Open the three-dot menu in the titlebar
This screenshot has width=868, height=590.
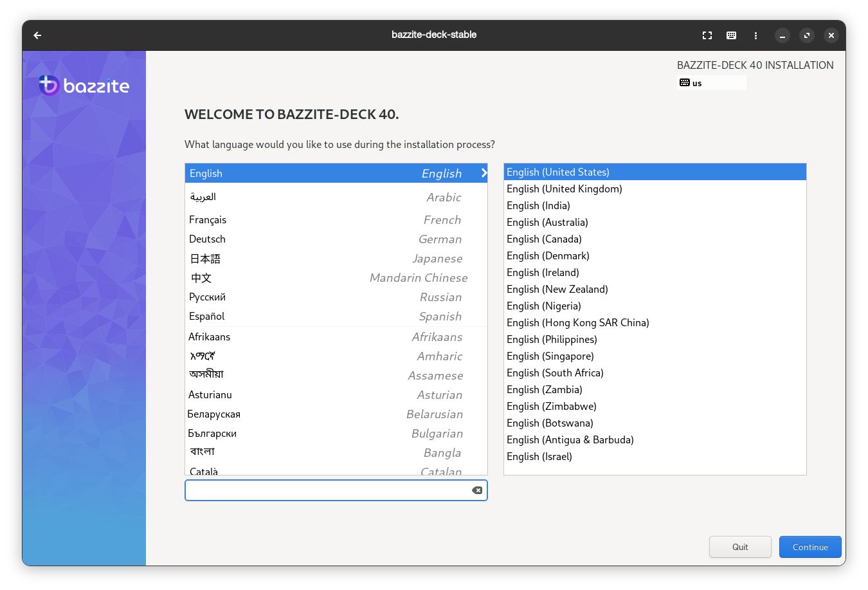point(755,35)
